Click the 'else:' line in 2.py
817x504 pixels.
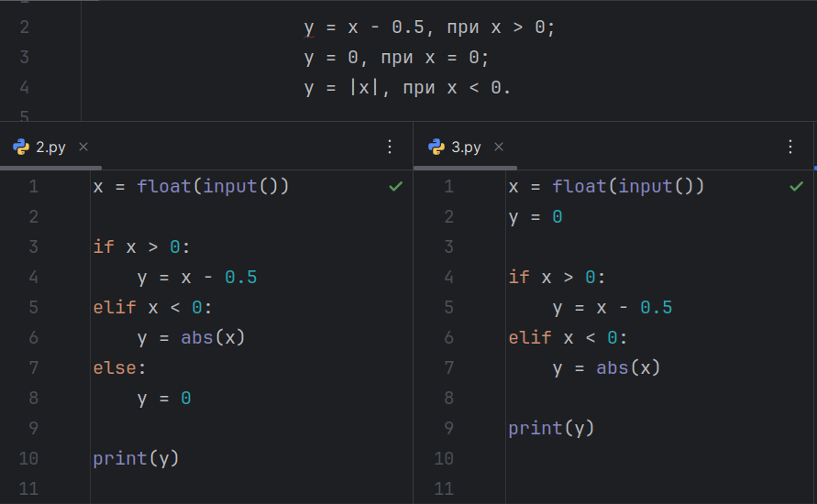(119, 368)
